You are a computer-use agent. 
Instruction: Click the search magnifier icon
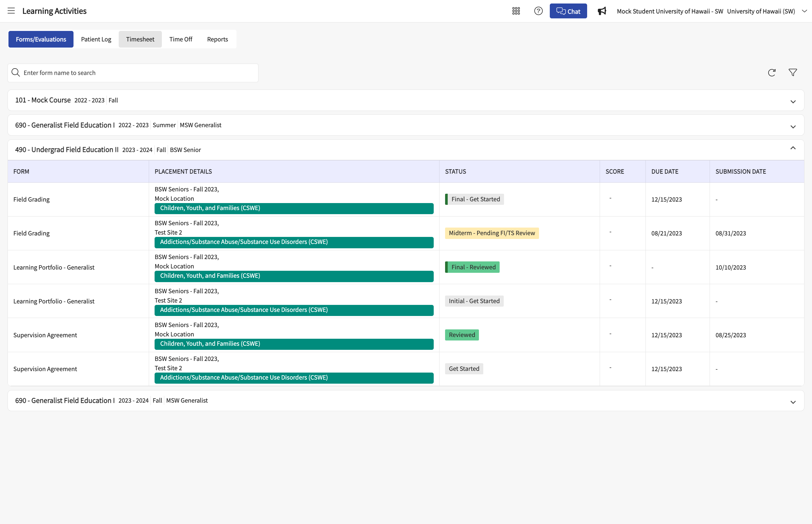pos(16,72)
